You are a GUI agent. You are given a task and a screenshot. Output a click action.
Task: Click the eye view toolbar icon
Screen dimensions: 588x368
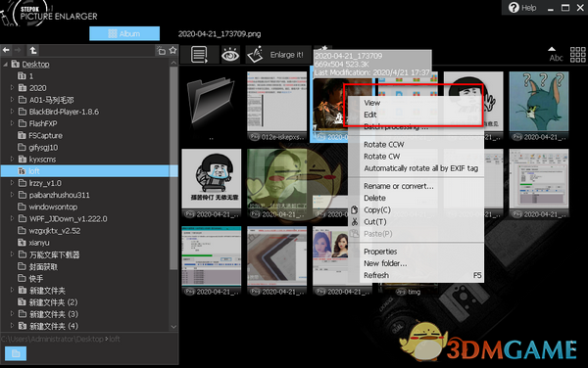pos(230,55)
